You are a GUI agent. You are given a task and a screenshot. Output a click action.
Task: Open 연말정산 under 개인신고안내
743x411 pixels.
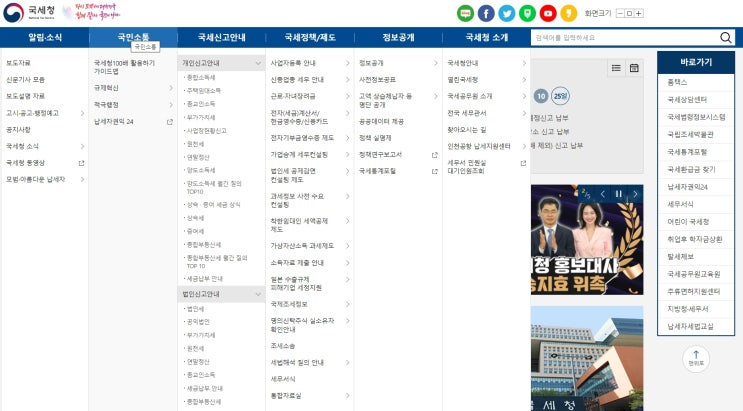coord(198,157)
